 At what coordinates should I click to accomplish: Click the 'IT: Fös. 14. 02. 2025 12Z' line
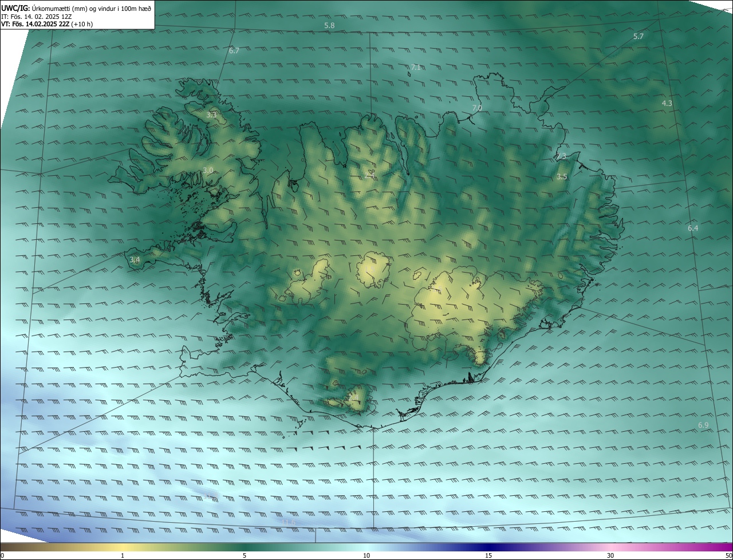(36, 17)
